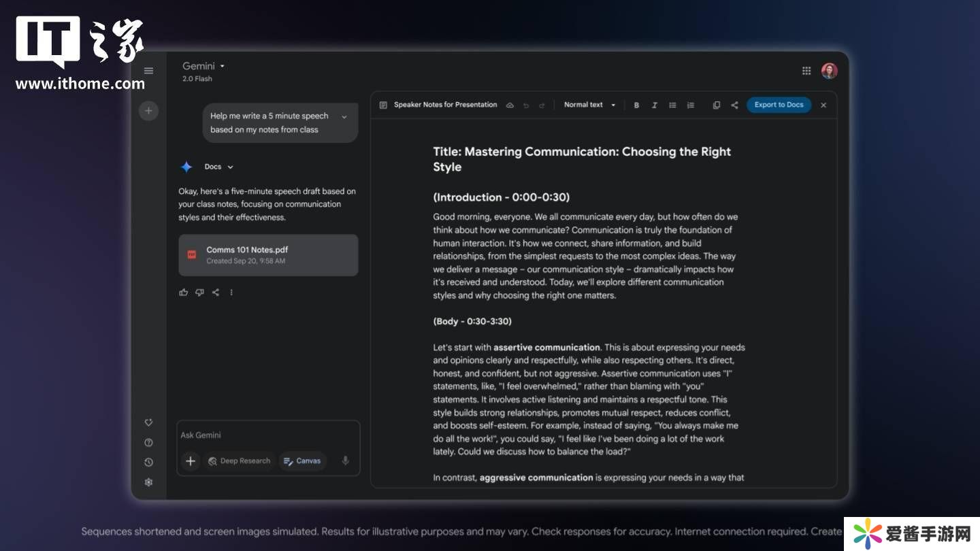Toggle bold formatting in canvas toolbar

click(636, 105)
